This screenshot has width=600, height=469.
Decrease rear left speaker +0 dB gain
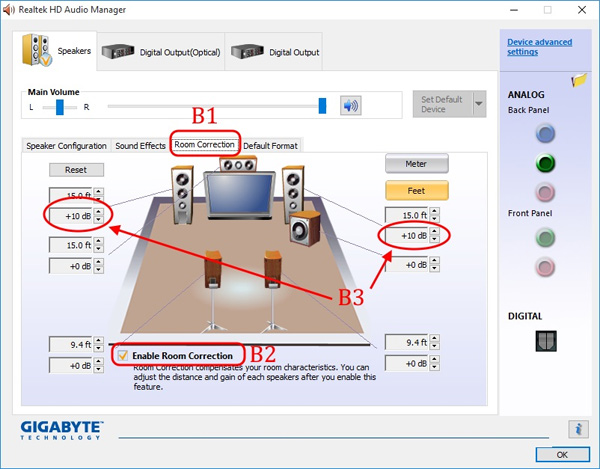(x=99, y=369)
